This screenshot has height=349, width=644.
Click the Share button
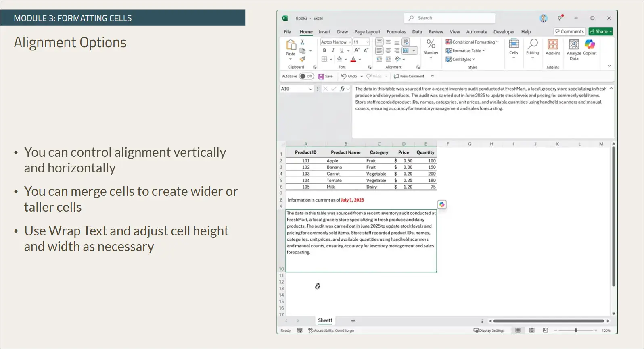(600, 31)
